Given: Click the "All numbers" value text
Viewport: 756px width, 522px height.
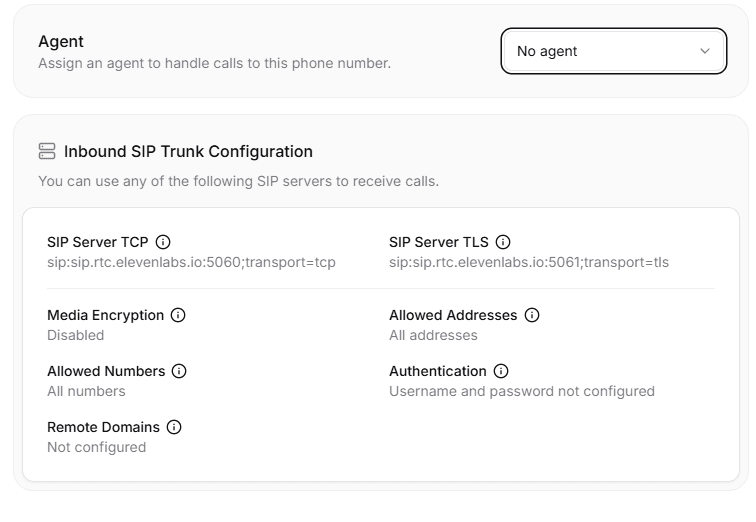Looking at the screenshot, I should [x=86, y=391].
